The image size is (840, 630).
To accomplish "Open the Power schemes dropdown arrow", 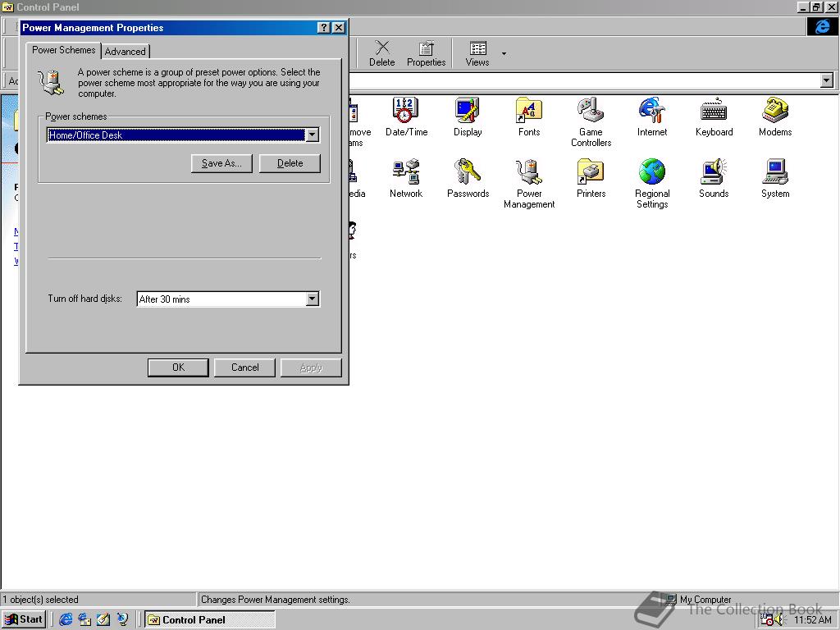I will click(313, 135).
